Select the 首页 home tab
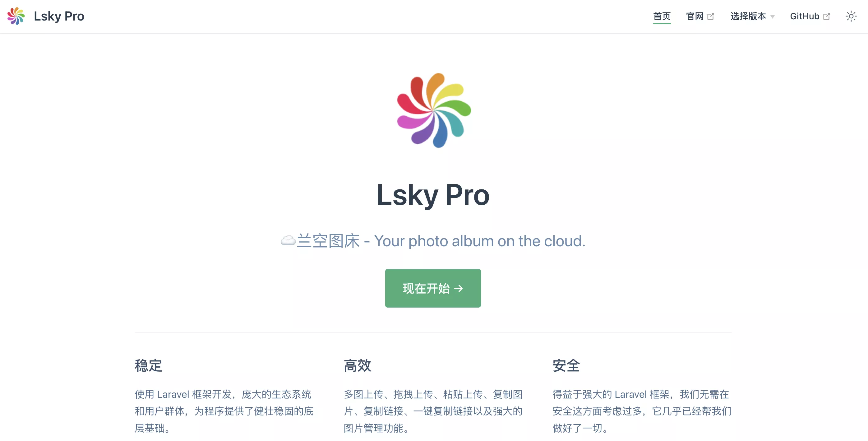 pos(662,16)
